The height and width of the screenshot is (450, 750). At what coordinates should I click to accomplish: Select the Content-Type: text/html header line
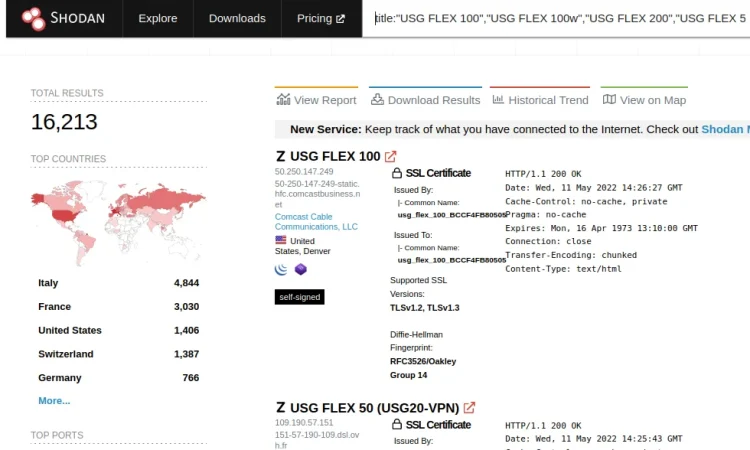[563, 269]
